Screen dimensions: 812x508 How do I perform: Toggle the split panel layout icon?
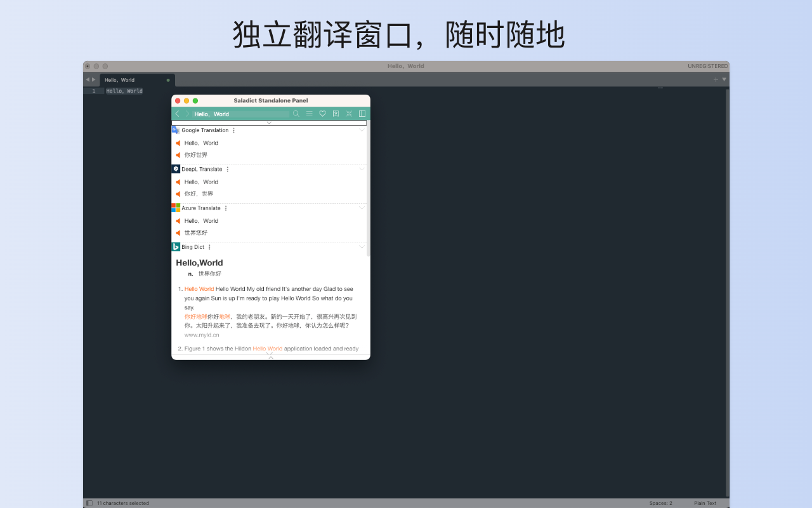(x=362, y=113)
